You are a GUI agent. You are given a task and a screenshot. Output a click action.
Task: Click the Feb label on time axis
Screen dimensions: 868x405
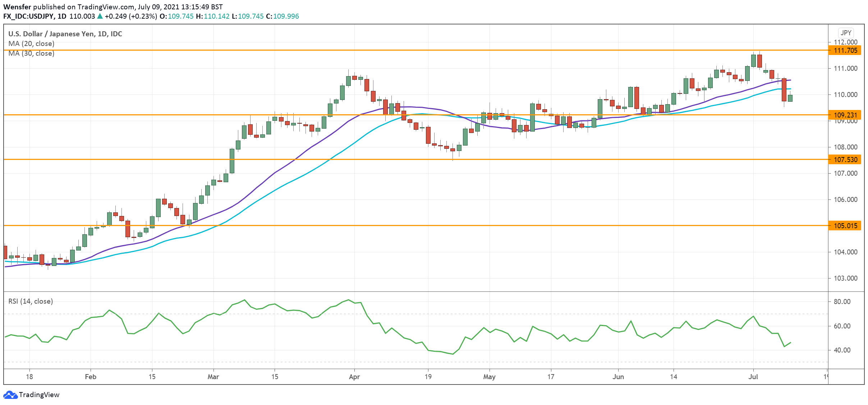click(x=91, y=377)
